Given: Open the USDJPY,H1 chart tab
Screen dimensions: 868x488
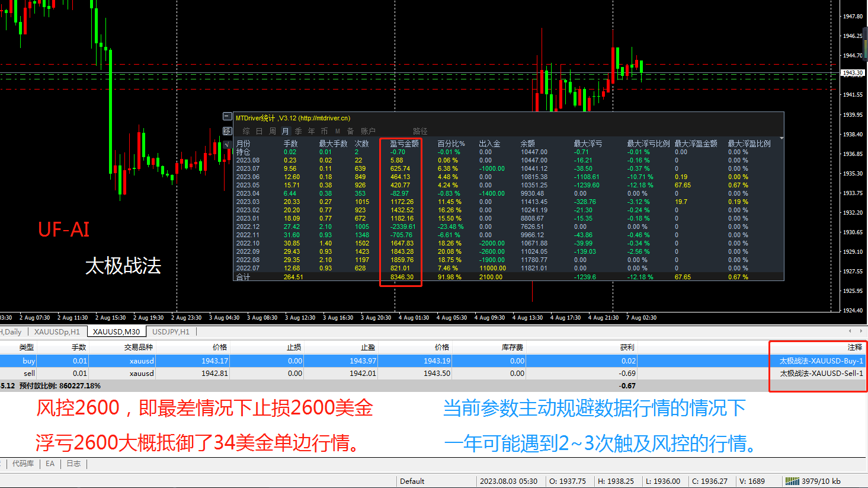Looking at the screenshot, I should [x=171, y=332].
